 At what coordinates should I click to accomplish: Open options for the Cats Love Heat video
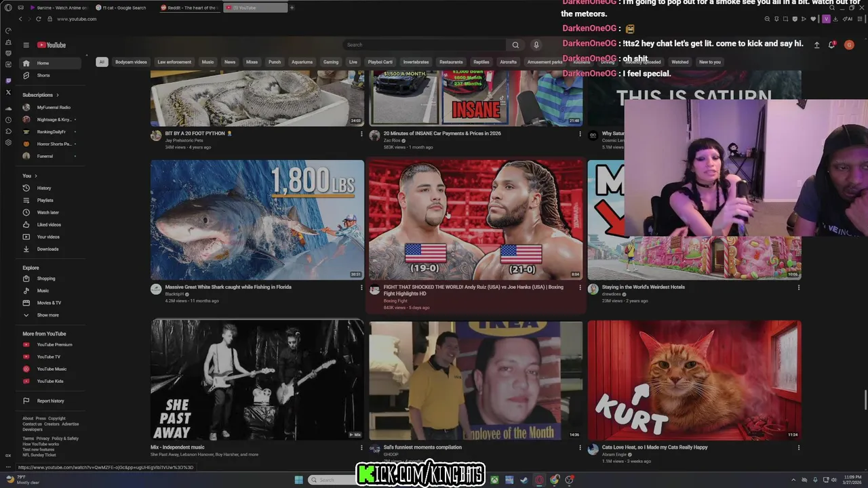click(798, 448)
